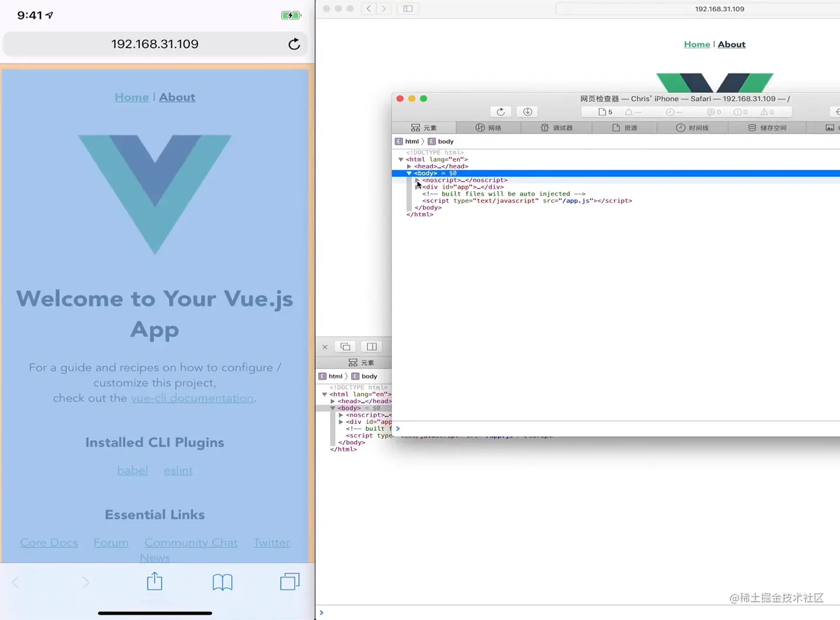The image size is (840, 620).
Task: Click the reload page button in Web Inspector
Action: 500,112
